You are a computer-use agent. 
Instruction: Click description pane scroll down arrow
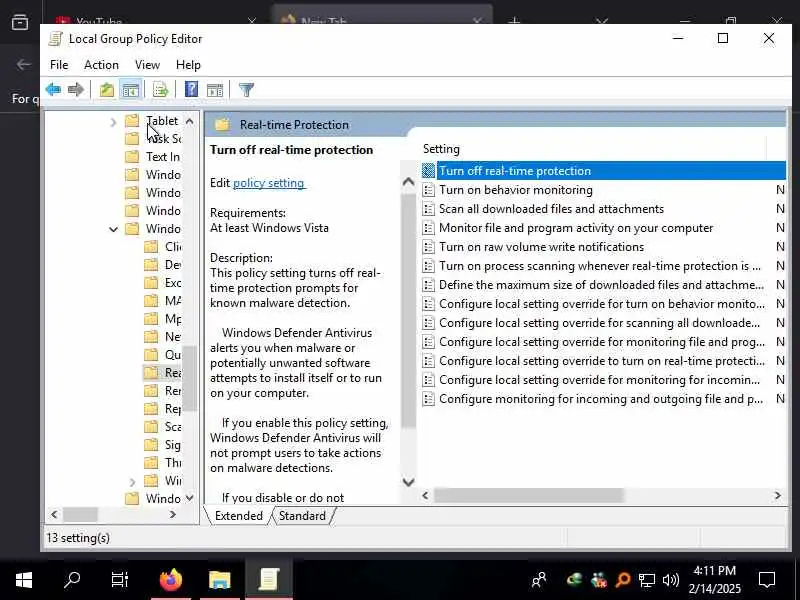point(408,482)
